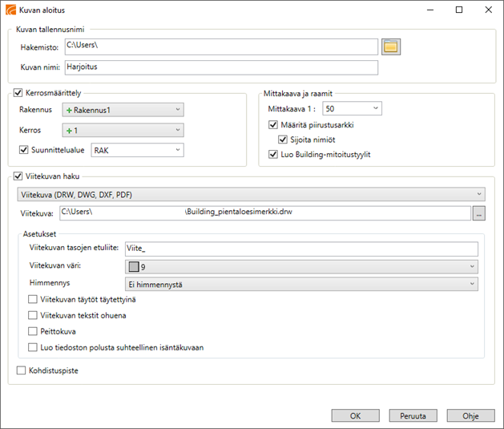The image size is (504, 429).
Task: Toggle Sijoita nimiöt checkbox
Action: [284, 140]
